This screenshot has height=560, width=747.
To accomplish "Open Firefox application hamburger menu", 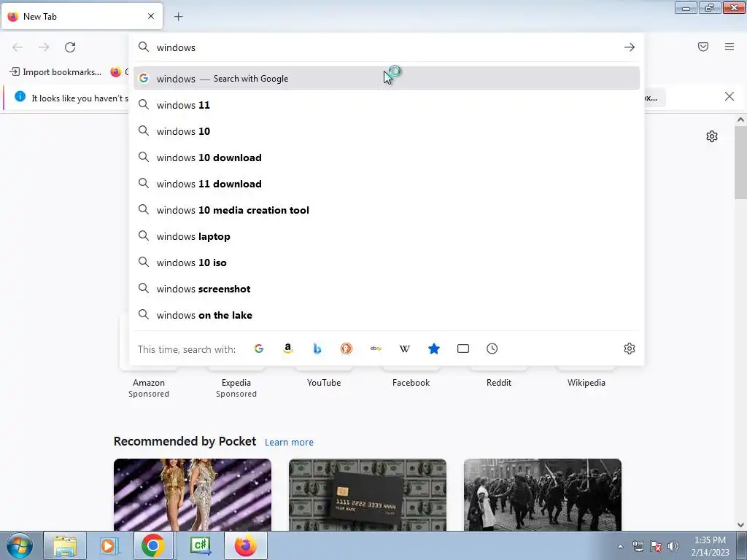I will 729,47.
